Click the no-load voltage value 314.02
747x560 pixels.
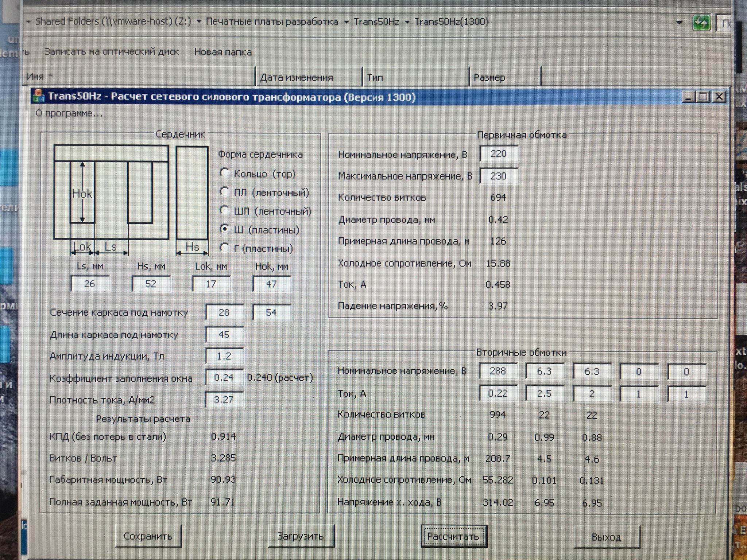[x=498, y=502]
